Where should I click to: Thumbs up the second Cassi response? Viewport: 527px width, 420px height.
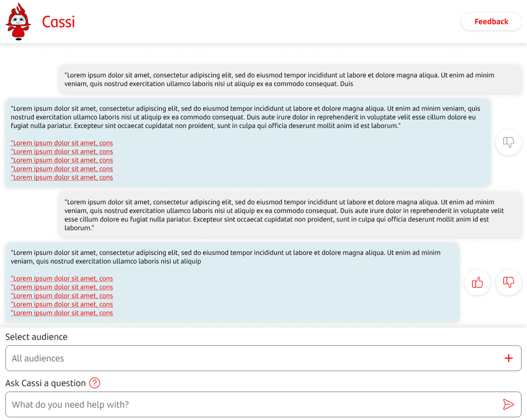(478, 282)
